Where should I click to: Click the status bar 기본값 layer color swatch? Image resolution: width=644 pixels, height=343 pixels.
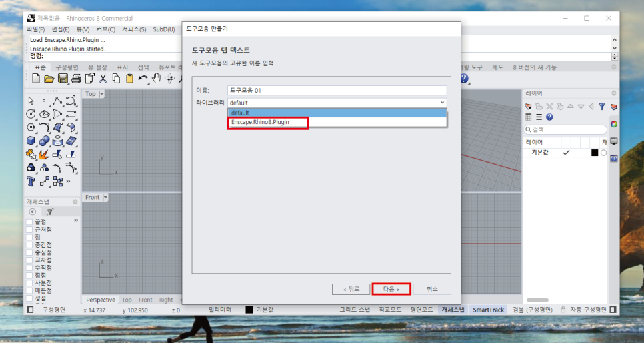click(249, 310)
